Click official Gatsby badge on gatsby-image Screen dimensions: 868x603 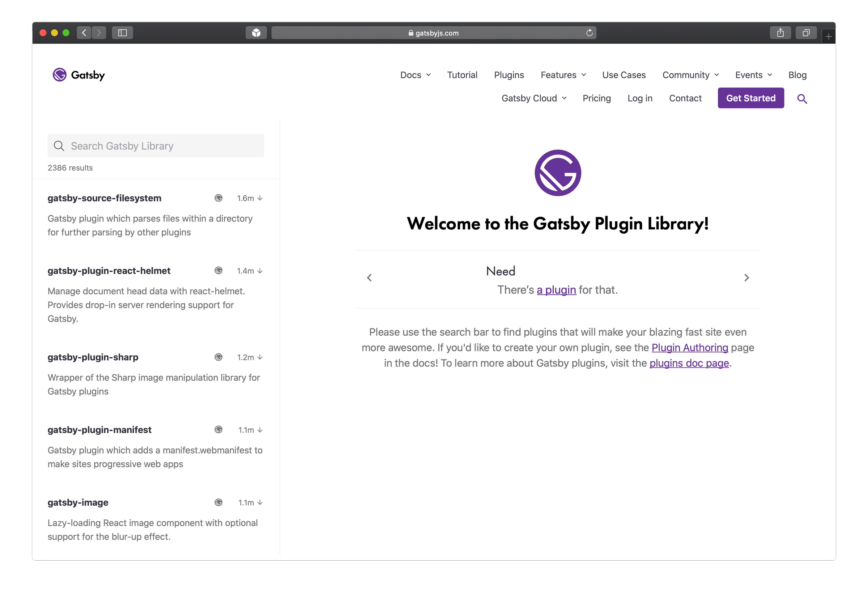218,502
